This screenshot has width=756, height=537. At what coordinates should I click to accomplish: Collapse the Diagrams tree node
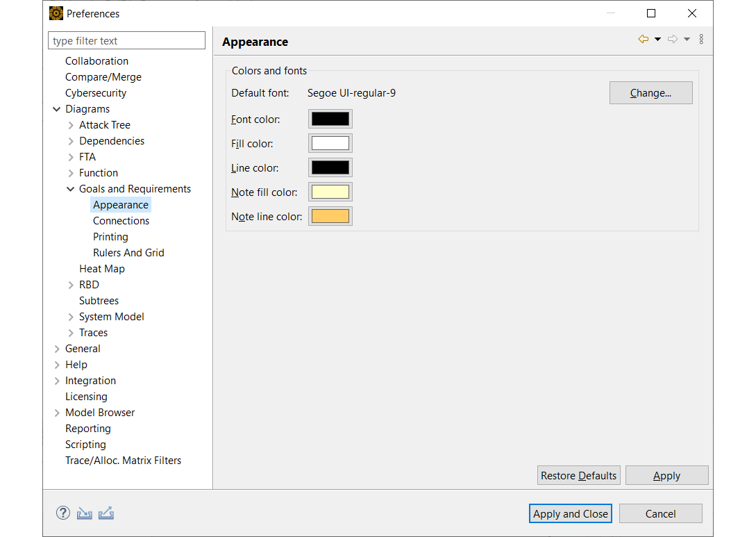point(57,109)
